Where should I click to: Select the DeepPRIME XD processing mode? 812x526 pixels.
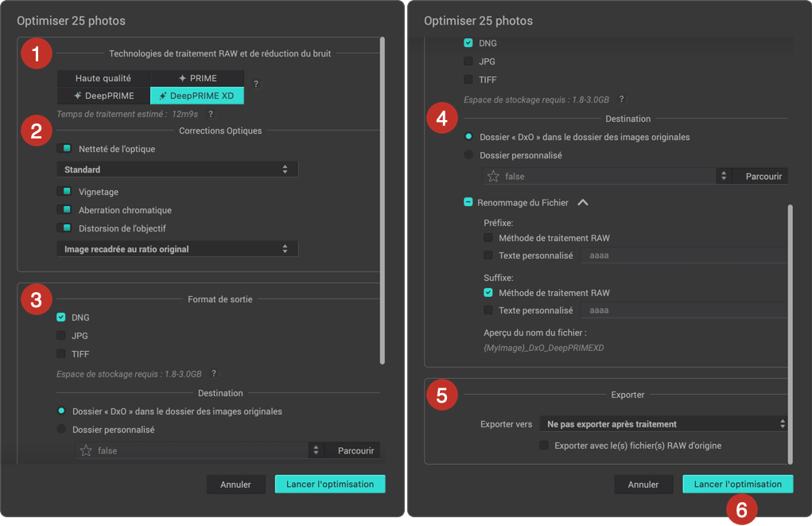[x=197, y=95]
